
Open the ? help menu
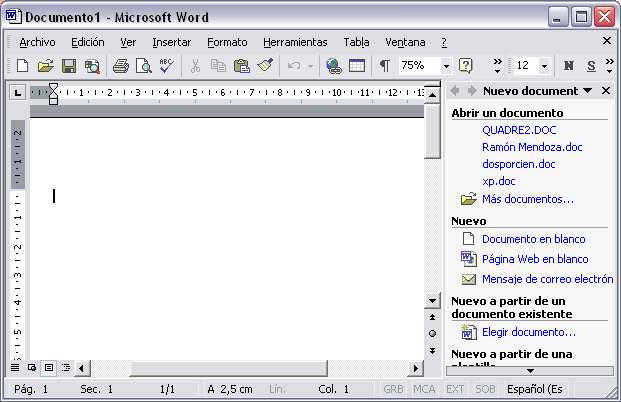[444, 42]
